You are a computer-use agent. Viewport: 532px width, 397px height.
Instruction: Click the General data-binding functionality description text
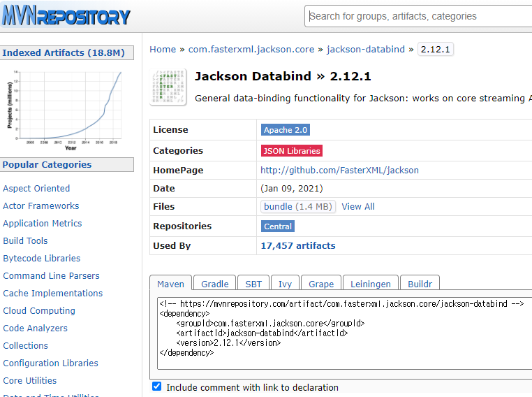point(363,98)
